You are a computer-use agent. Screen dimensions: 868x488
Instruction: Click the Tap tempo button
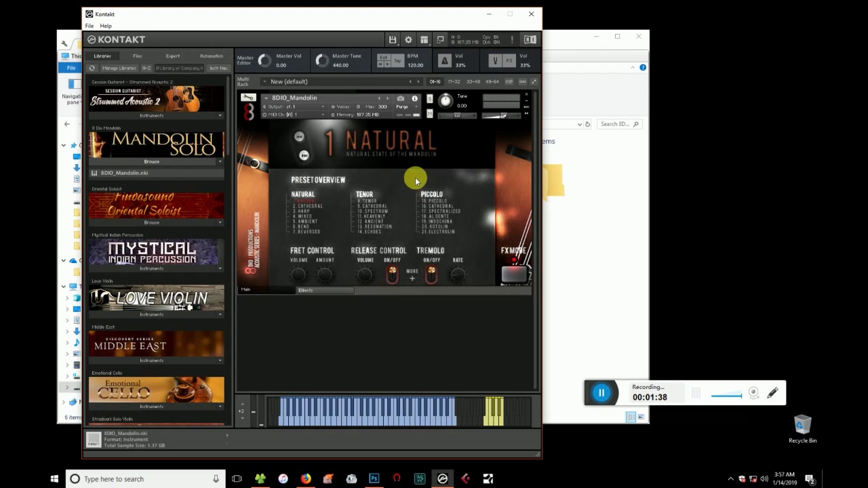[x=398, y=61]
